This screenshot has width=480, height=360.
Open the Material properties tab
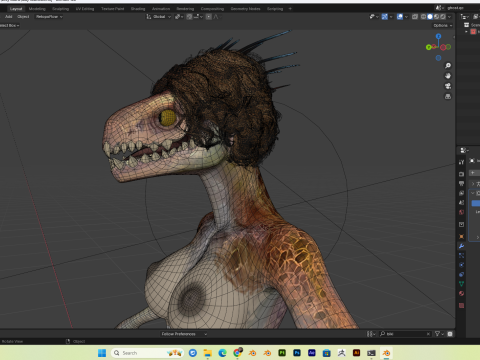tap(461, 294)
